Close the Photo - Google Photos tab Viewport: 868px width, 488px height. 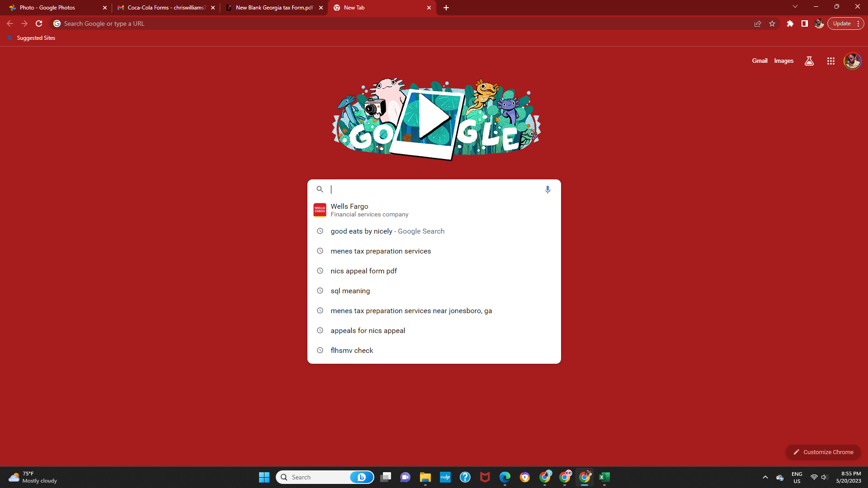click(x=105, y=8)
